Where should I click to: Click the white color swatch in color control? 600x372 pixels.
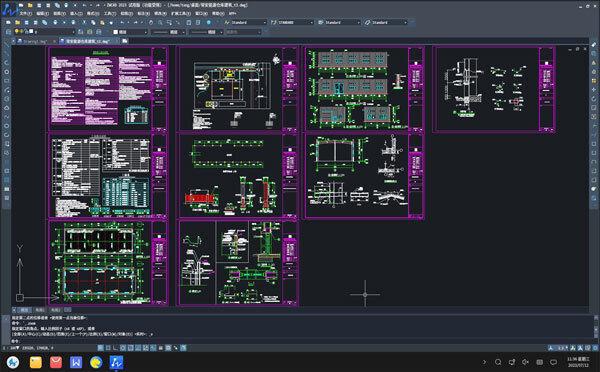[x=116, y=32]
